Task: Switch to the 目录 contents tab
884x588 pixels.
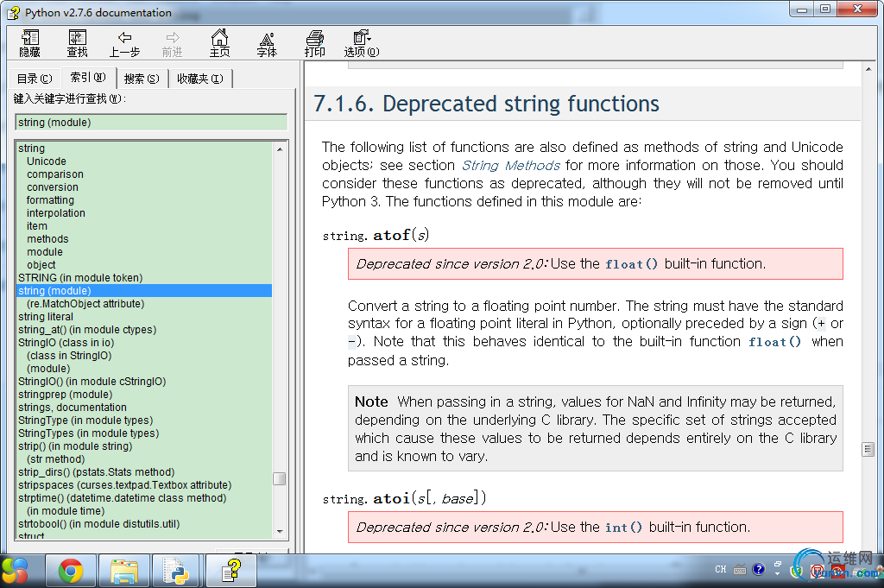Action: click(35, 79)
